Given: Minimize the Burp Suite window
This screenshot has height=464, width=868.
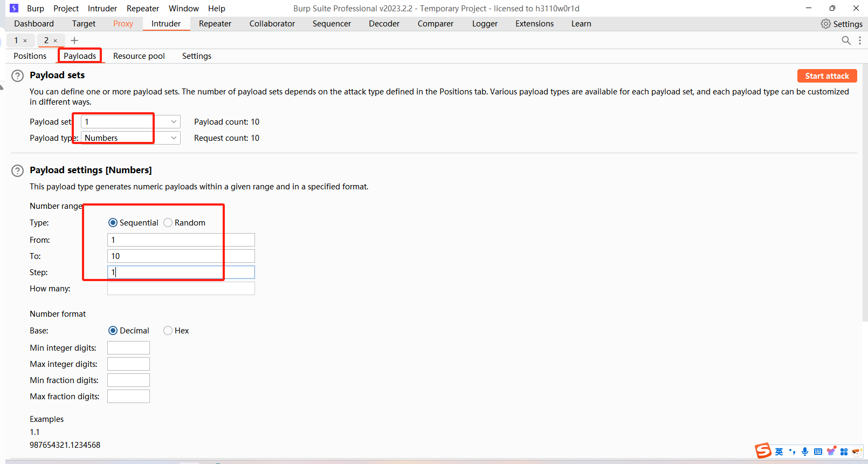Looking at the screenshot, I should tap(809, 8).
